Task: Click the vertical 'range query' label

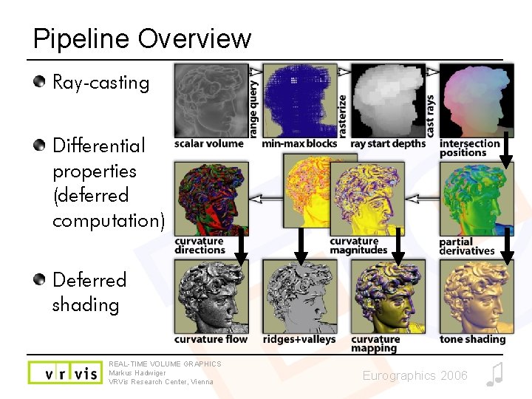Action: [253, 109]
